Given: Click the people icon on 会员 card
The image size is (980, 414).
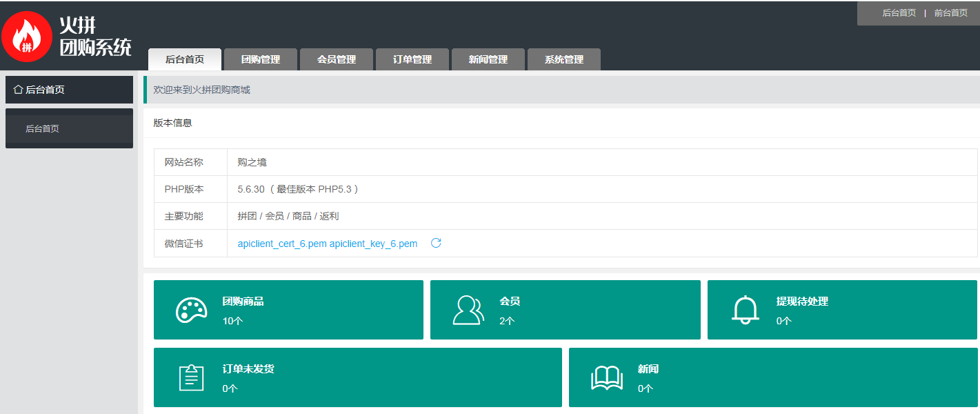Looking at the screenshot, I should (x=468, y=310).
